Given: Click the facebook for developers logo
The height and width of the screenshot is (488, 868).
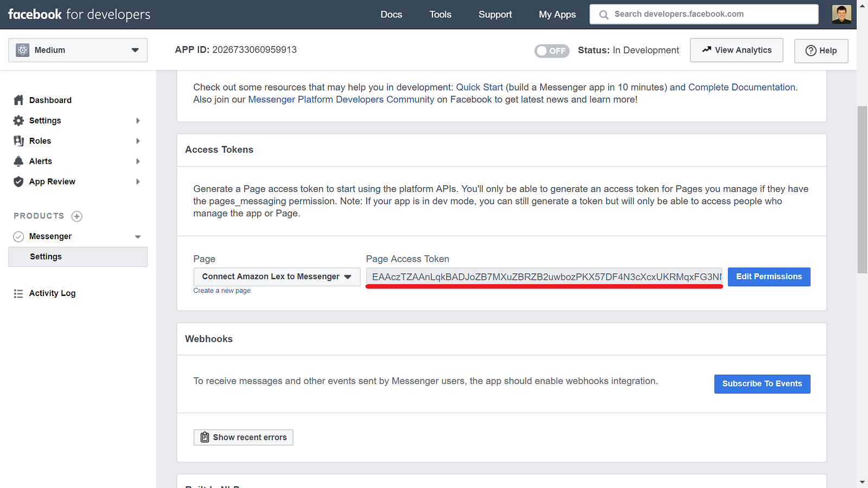Looking at the screenshot, I should pyautogui.click(x=79, y=15).
